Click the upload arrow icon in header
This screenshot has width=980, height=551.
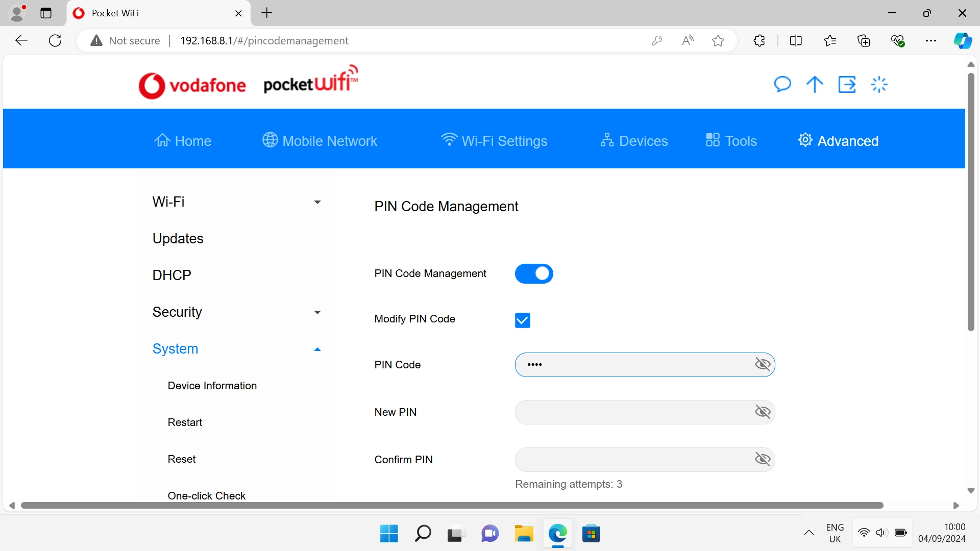coord(815,84)
